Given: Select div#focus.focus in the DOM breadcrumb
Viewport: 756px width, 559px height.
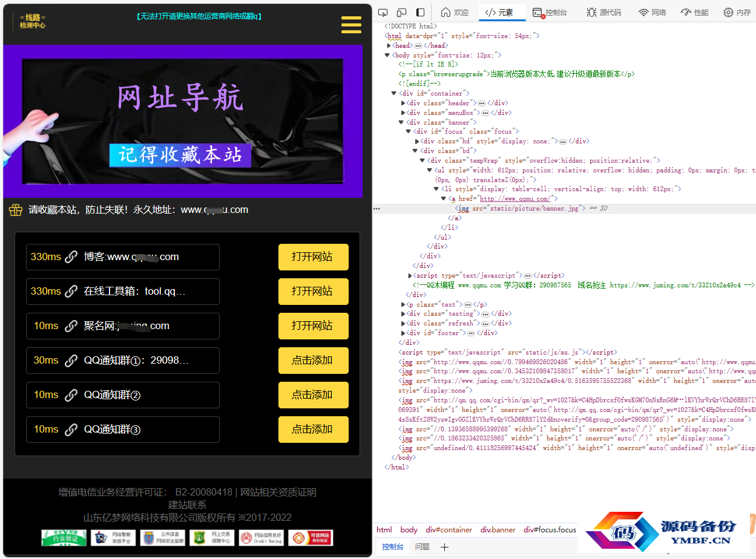Looking at the screenshot, I should [x=550, y=530].
